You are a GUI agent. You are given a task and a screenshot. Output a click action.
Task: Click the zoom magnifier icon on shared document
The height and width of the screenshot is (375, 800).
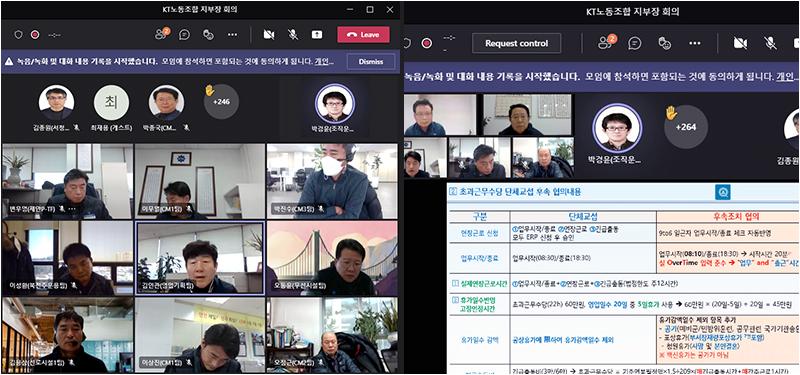(722, 192)
